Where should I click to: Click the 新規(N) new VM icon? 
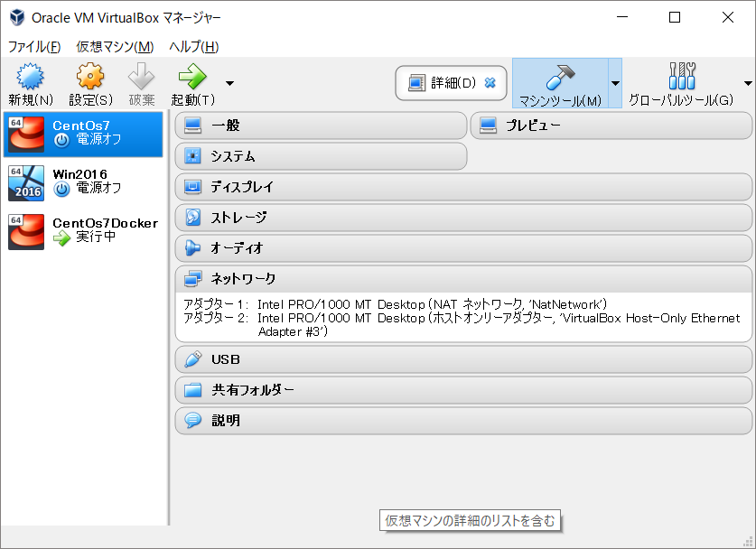[30, 76]
